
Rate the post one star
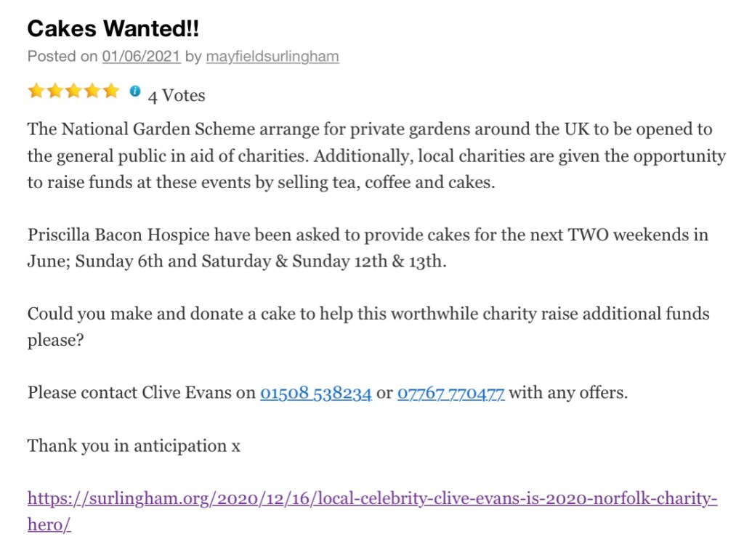click(x=36, y=92)
